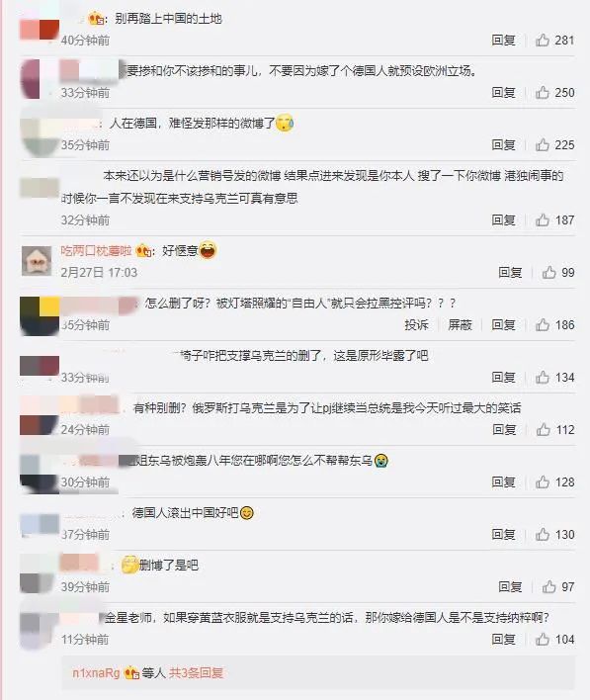Open n1xnaRg's profile link
Image resolution: width=590 pixels, height=700 pixels.
tap(96, 672)
